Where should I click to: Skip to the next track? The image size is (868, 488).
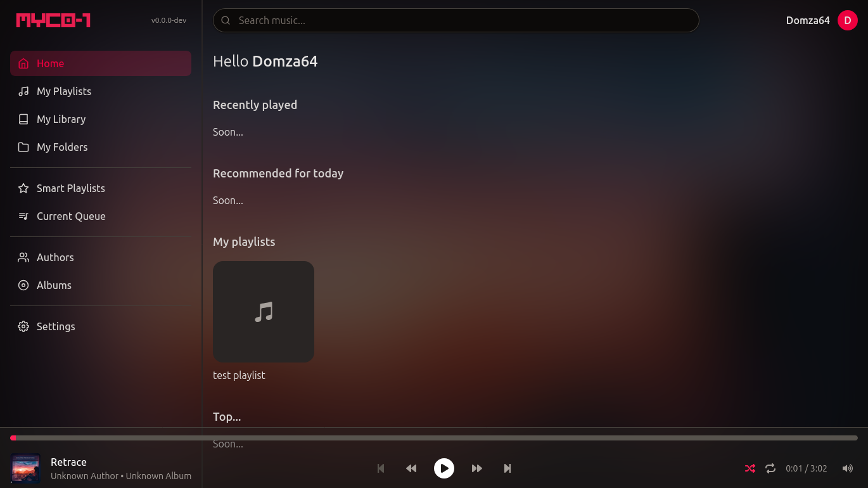pyautogui.click(x=507, y=468)
